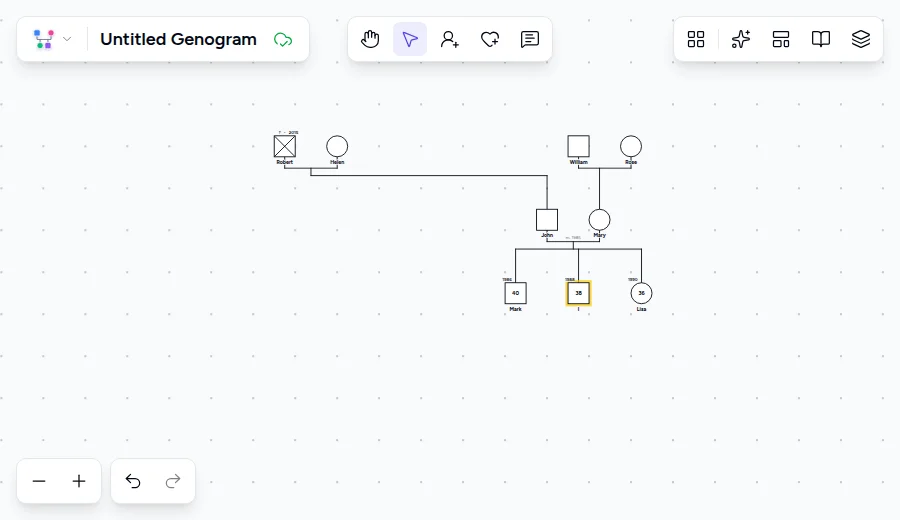Screen dimensions: 900x520
Task: Open the comment note tool
Action: pos(529,39)
